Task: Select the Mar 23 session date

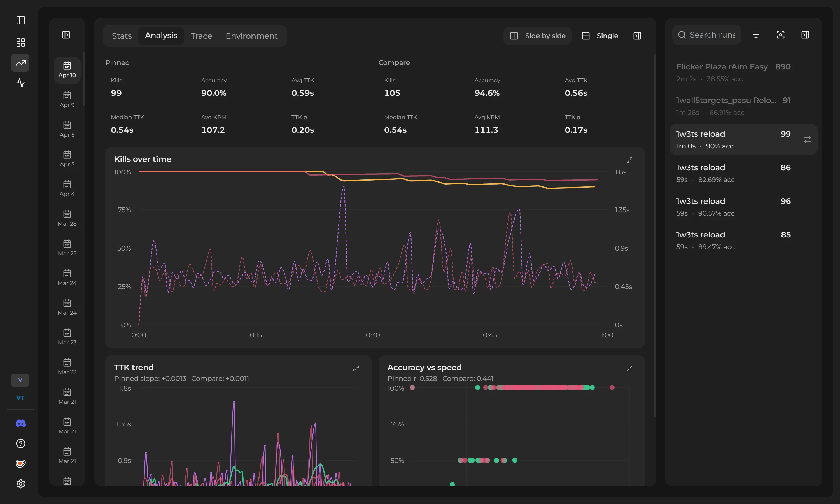Action: [67, 337]
